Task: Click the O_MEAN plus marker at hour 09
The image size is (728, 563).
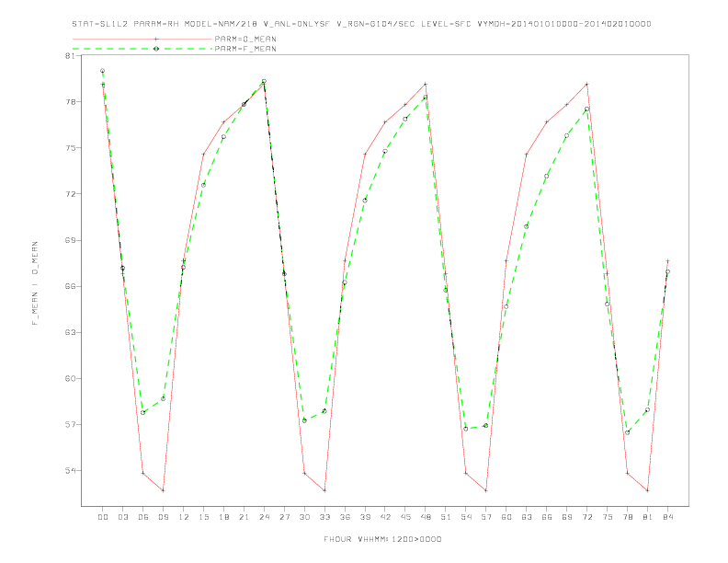Action: (x=163, y=490)
